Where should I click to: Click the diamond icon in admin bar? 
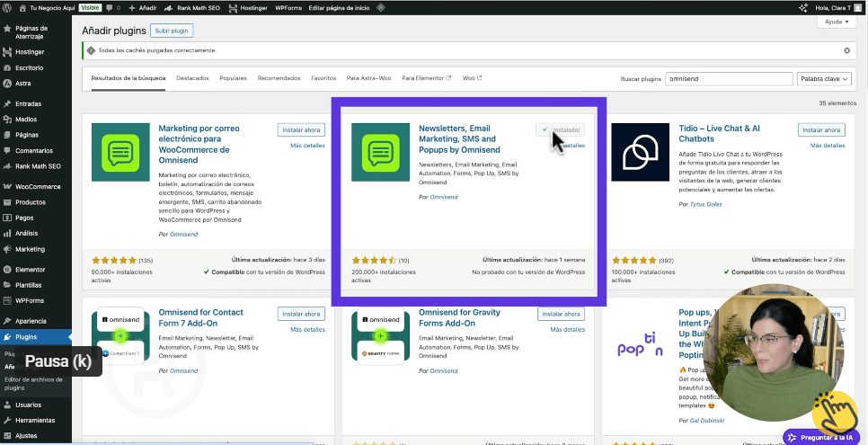[x=380, y=8]
